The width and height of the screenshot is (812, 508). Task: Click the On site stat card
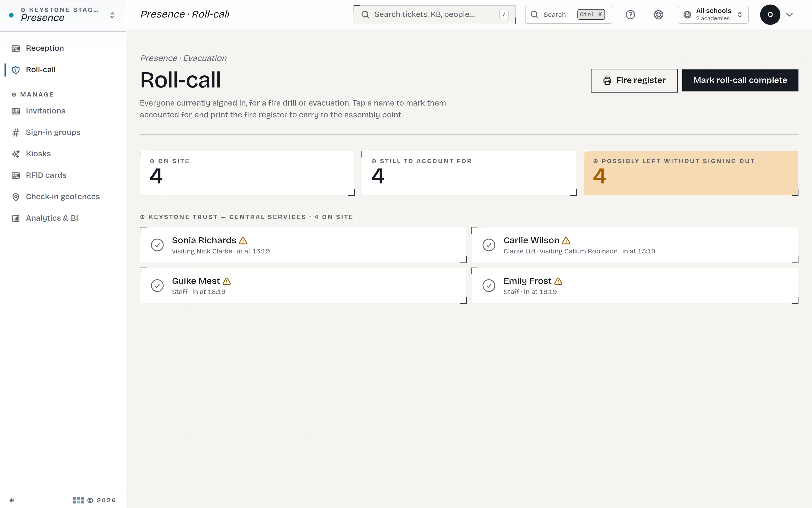point(247,173)
